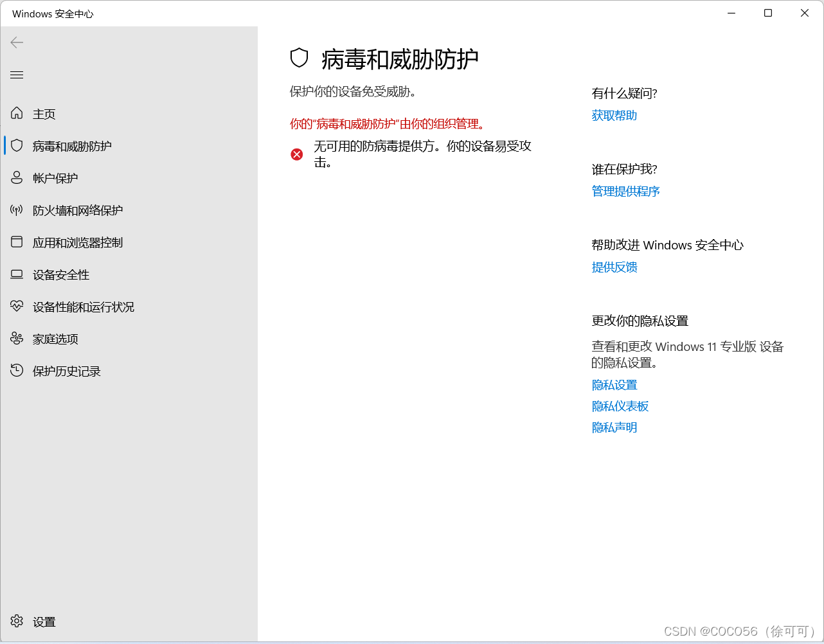
Task: Click the back arrow icon
Action: [17, 42]
